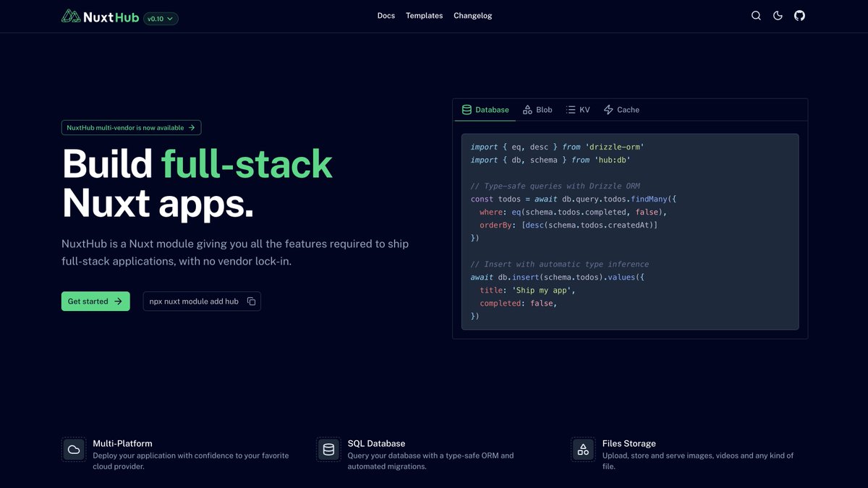Click the code line starting 'where: eq'
This screenshot has width=868, height=488.
(573, 212)
